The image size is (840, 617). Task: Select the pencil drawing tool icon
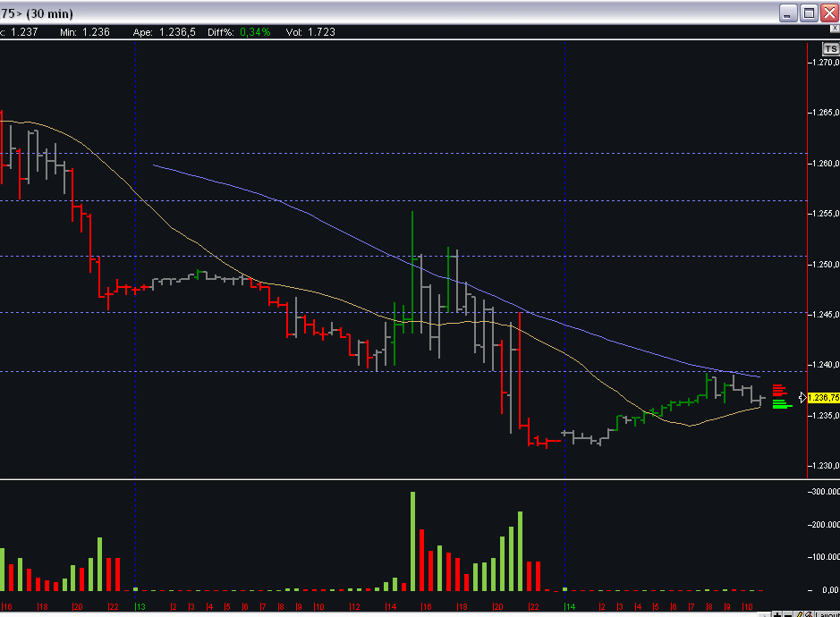(799, 613)
